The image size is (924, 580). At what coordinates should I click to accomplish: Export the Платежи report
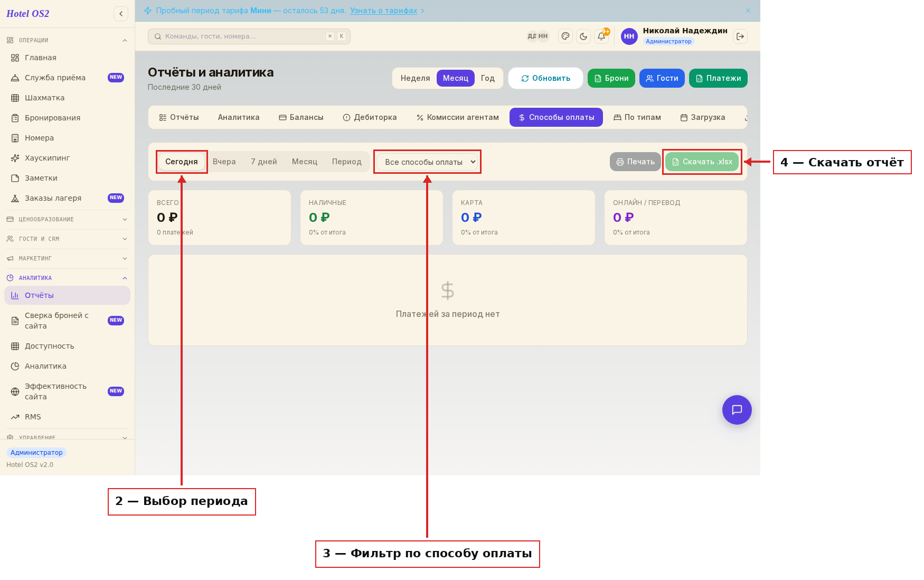[718, 78]
